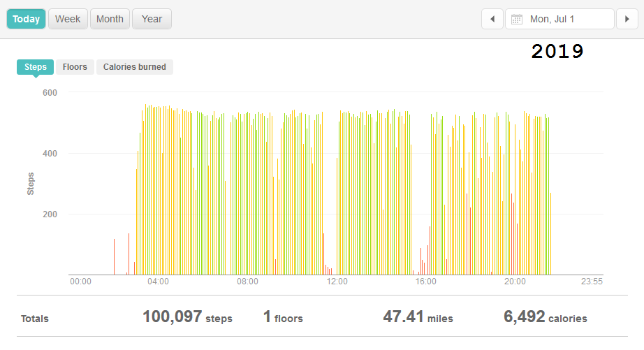Switch to the Year view
The width and height of the screenshot is (644, 350).
tap(152, 19)
